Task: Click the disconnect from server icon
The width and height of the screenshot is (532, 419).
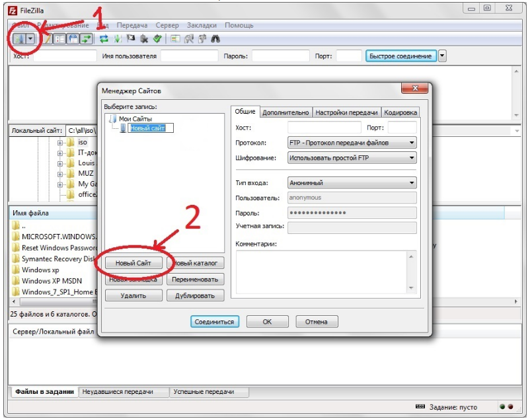Action: 144,39
